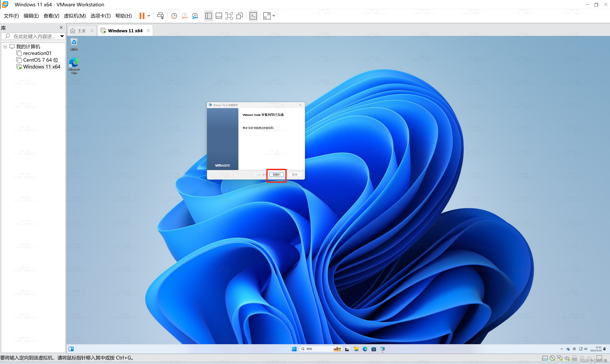Expand the stretch guest dropdown arrow
610x364 pixels.
[274, 16]
